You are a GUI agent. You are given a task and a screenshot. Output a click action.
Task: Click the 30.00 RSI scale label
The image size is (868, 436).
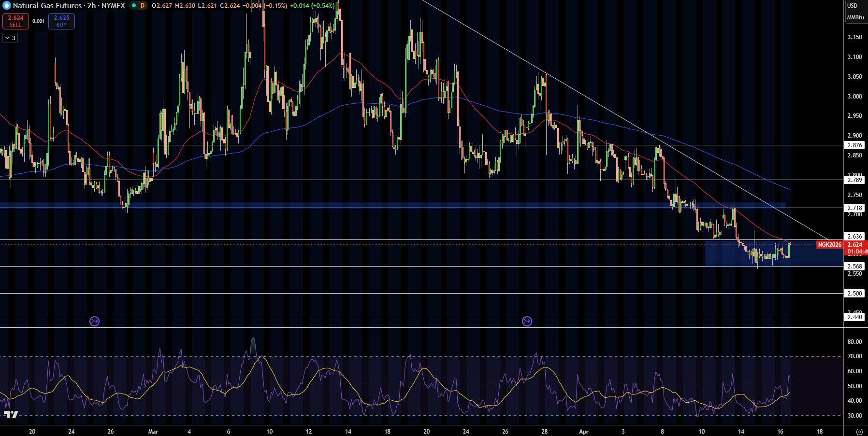[854, 416]
